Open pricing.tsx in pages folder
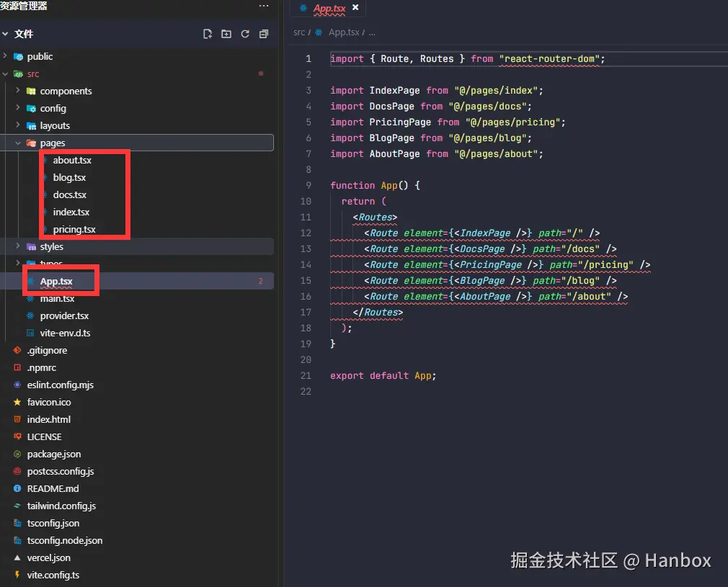728x587 pixels. [x=74, y=229]
